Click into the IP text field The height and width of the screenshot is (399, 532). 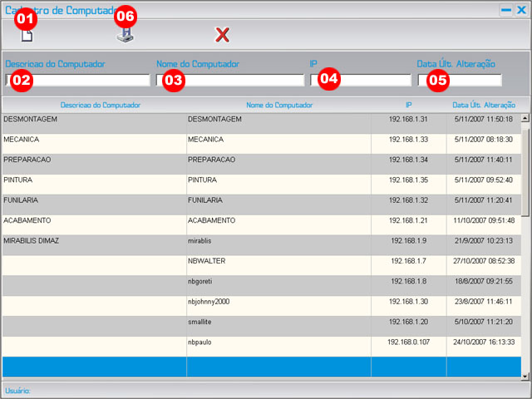(374, 81)
